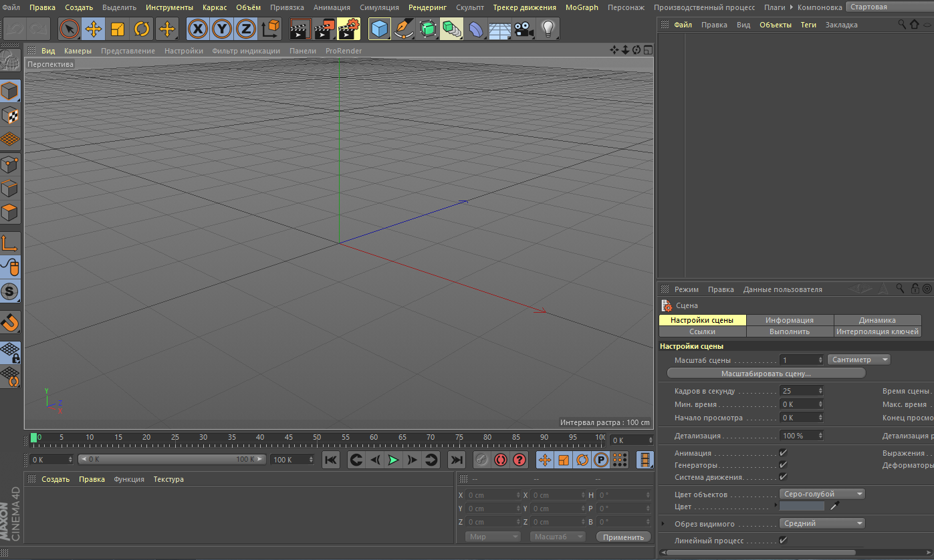Add a Light bulb object
This screenshot has height=560, width=934.
pyautogui.click(x=548, y=29)
